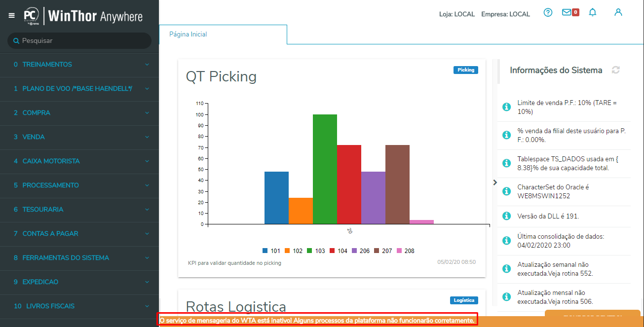Click the WTA messaging service warning banner
Viewport: 644px width, 327px height.
pos(317,321)
